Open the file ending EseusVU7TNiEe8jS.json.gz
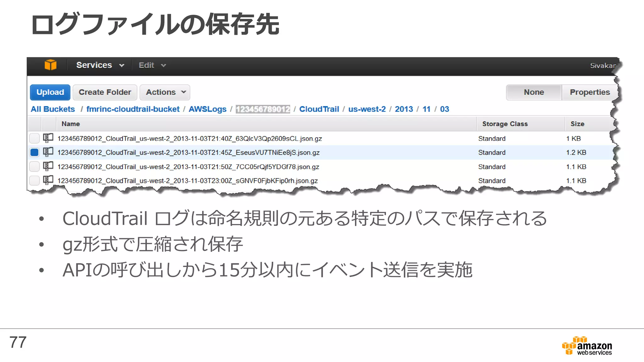The width and height of the screenshot is (644, 362). click(188, 152)
